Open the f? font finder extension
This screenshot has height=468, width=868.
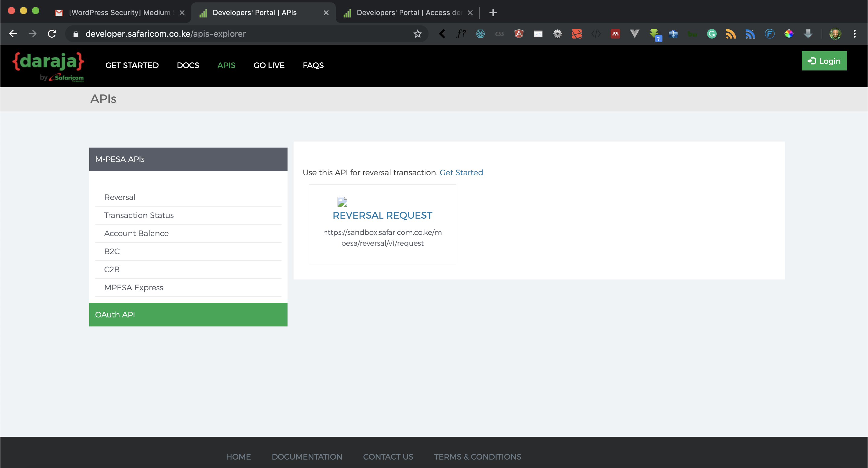461,34
